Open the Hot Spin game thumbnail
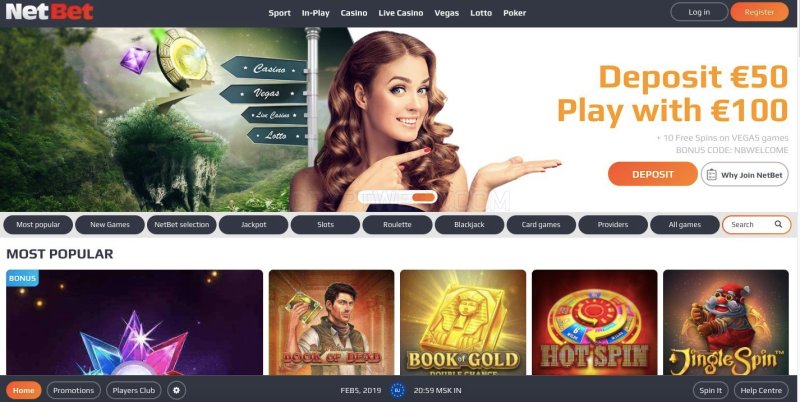Image resolution: width=800 pixels, height=402 pixels. coord(594,322)
